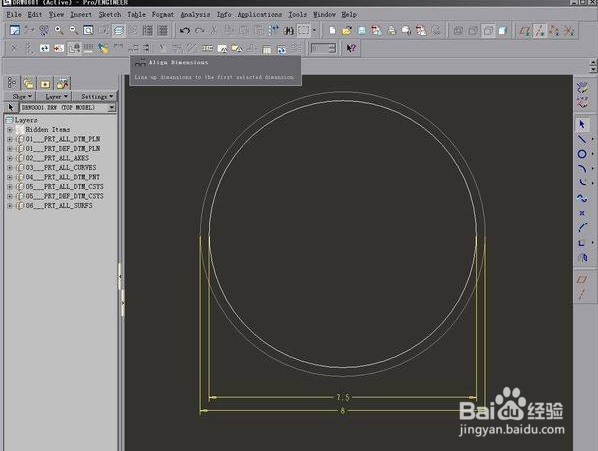Expand the 02___PRT_ALL_AXES layer
The width and height of the screenshot is (598, 451).
click(x=10, y=158)
